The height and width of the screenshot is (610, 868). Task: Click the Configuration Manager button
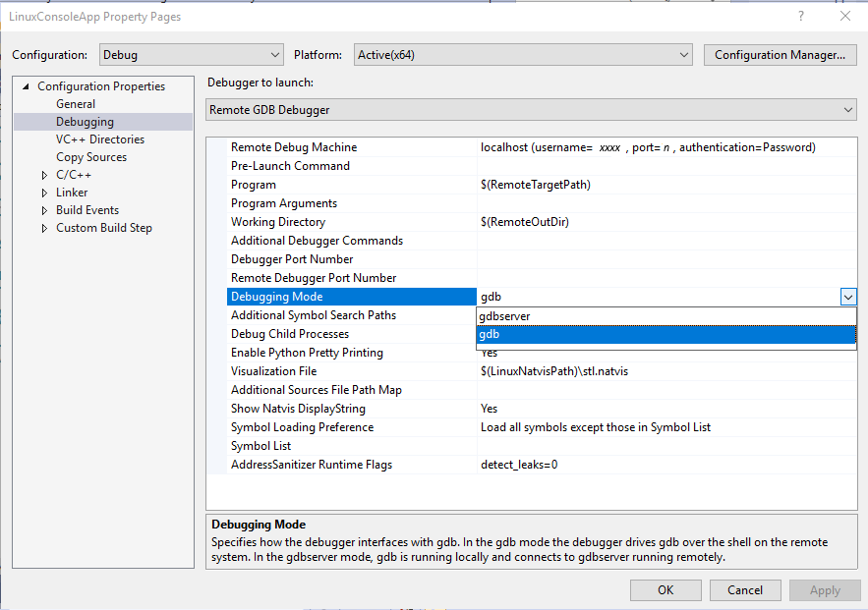(x=780, y=54)
